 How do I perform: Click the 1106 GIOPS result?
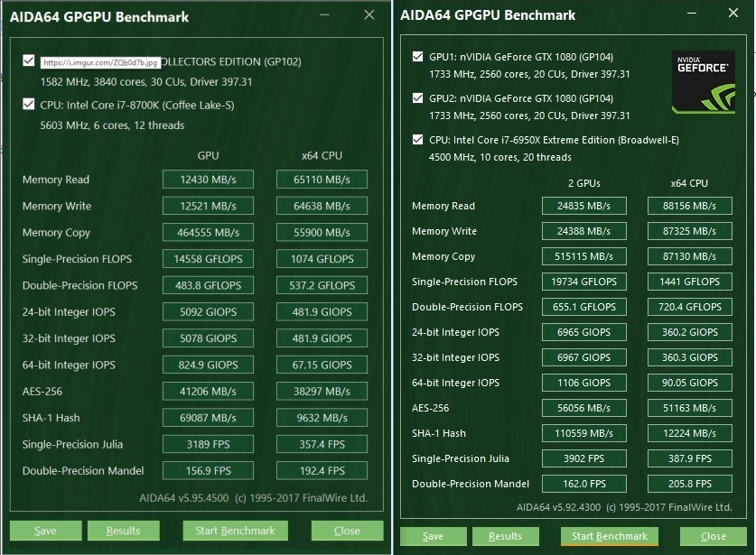tap(583, 383)
